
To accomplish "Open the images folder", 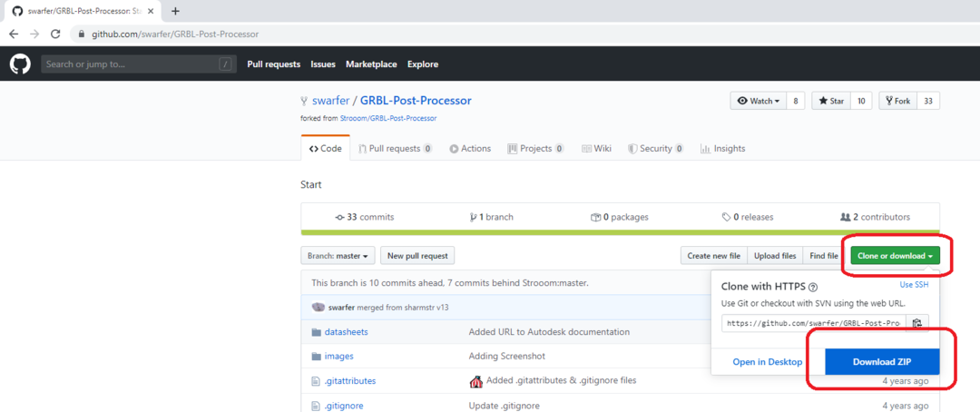I will [338, 356].
